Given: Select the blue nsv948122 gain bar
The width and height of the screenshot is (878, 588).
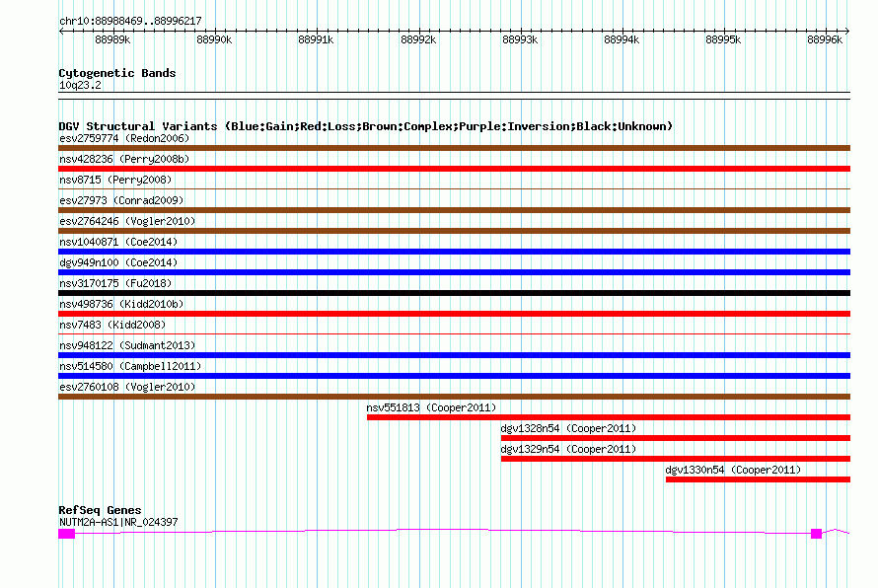Looking at the screenshot, I should (x=454, y=355).
